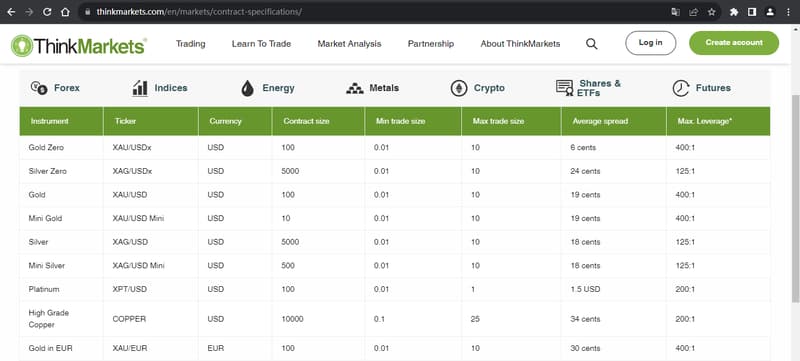Switch to the Indices tab label
The width and height of the screenshot is (800, 361).
pyautogui.click(x=171, y=88)
